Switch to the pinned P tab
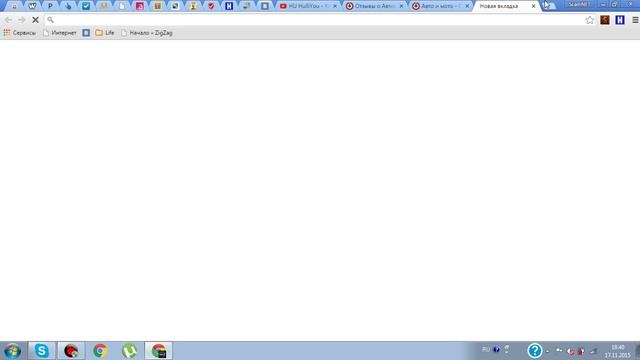The height and width of the screenshot is (360, 640). pyautogui.click(x=50, y=6)
